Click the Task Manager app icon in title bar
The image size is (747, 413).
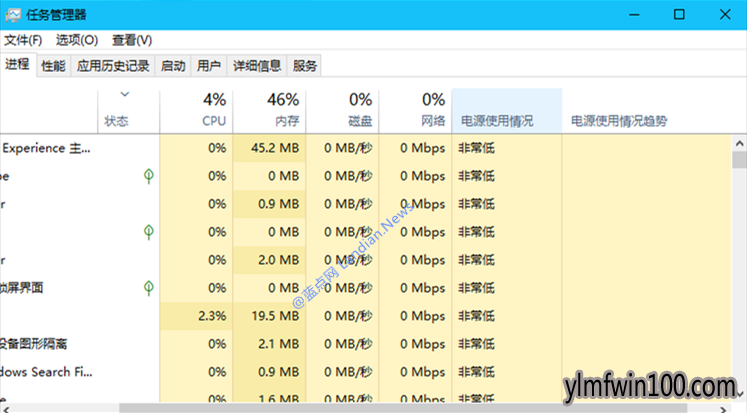[13, 15]
